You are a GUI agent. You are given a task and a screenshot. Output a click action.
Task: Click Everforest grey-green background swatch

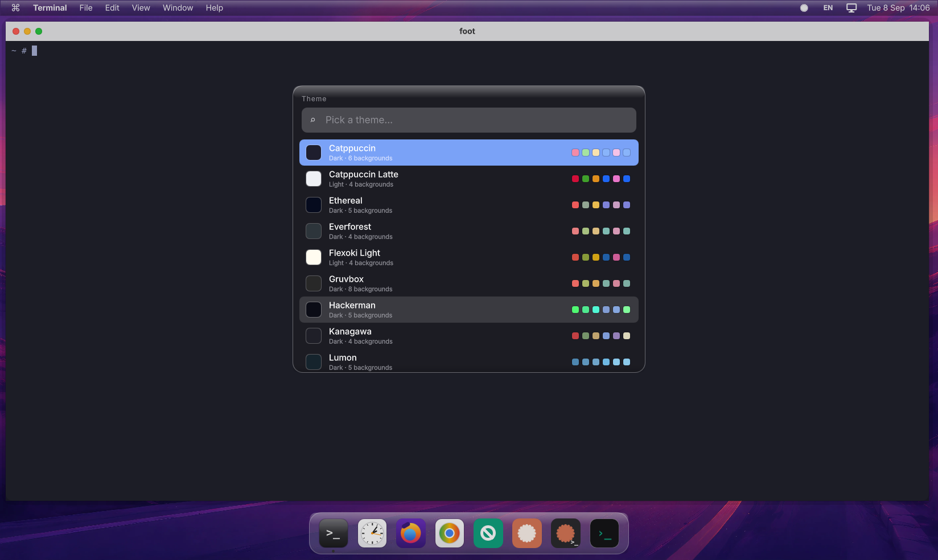pyautogui.click(x=314, y=231)
